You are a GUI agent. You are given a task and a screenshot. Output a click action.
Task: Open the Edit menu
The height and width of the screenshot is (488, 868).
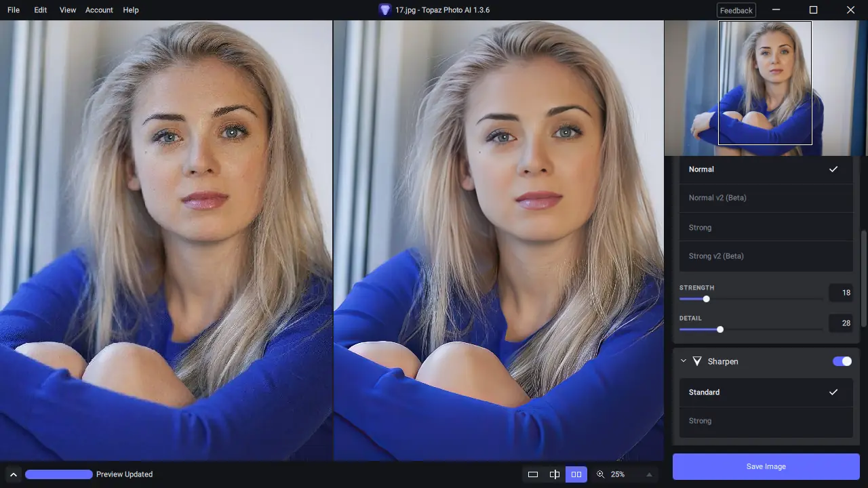pyautogui.click(x=41, y=10)
